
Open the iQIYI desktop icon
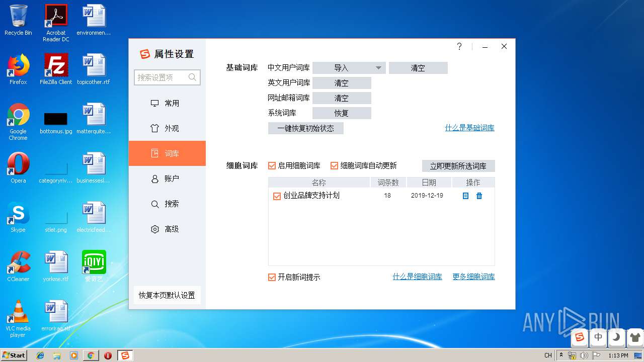94,266
